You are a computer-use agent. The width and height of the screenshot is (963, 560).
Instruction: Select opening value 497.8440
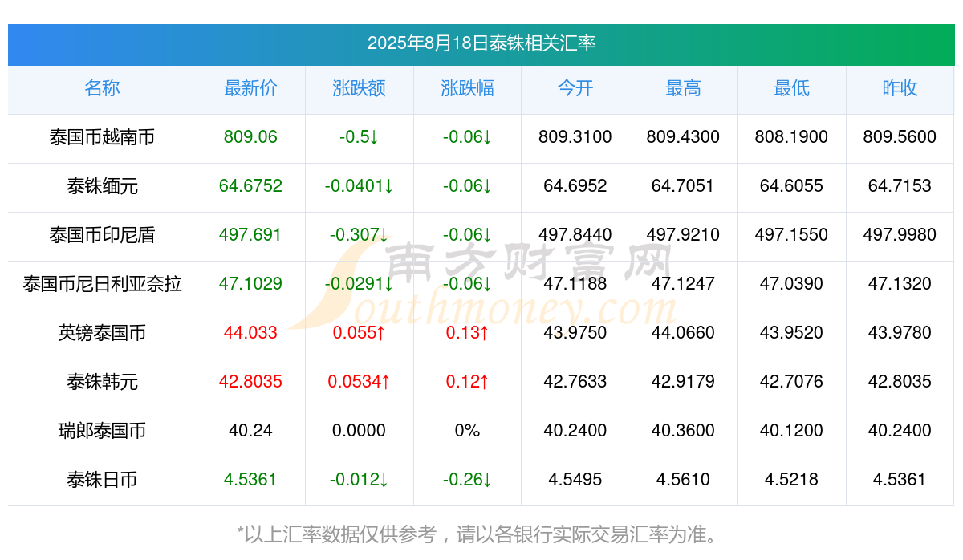click(575, 235)
